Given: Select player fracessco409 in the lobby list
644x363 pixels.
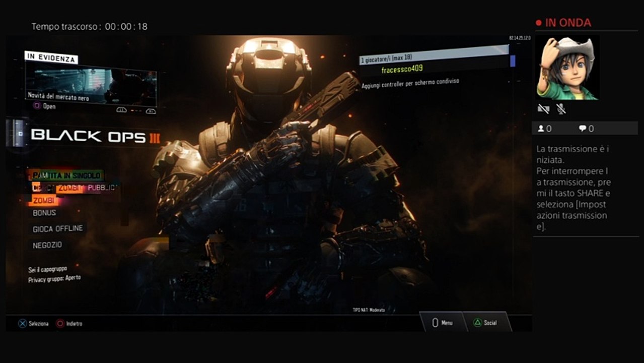Looking at the screenshot, I should [402, 69].
